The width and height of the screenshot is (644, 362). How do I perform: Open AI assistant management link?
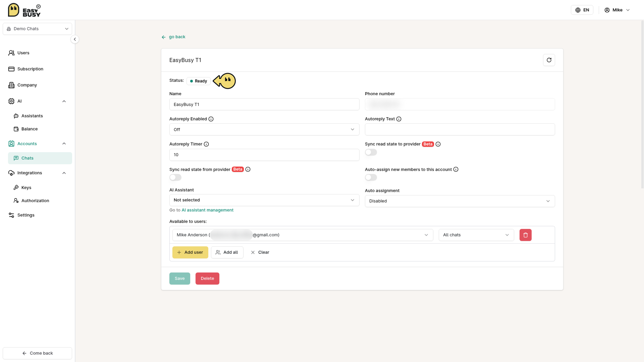point(207,210)
